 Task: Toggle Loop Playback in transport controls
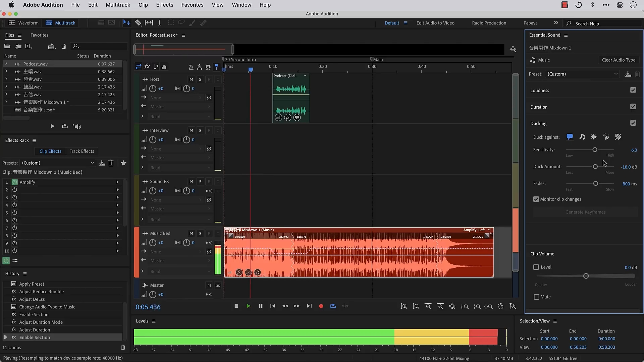click(x=333, y=306)
